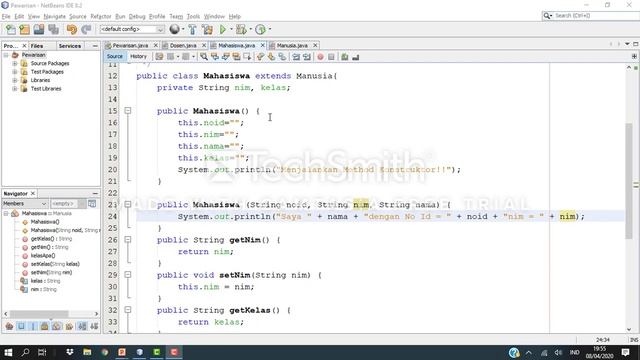Image resolution: width=640 pixels, height=360 pixels.
Task: Click the Shift Line Right icon
Action: 307,57
